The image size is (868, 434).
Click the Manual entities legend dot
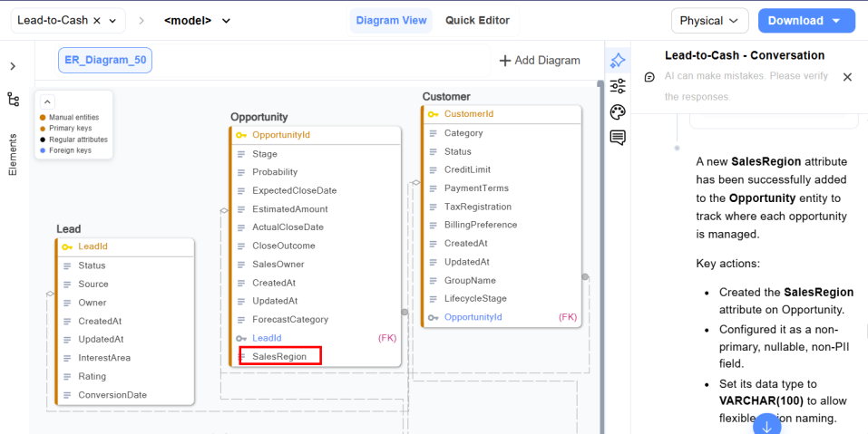point(43,117)
